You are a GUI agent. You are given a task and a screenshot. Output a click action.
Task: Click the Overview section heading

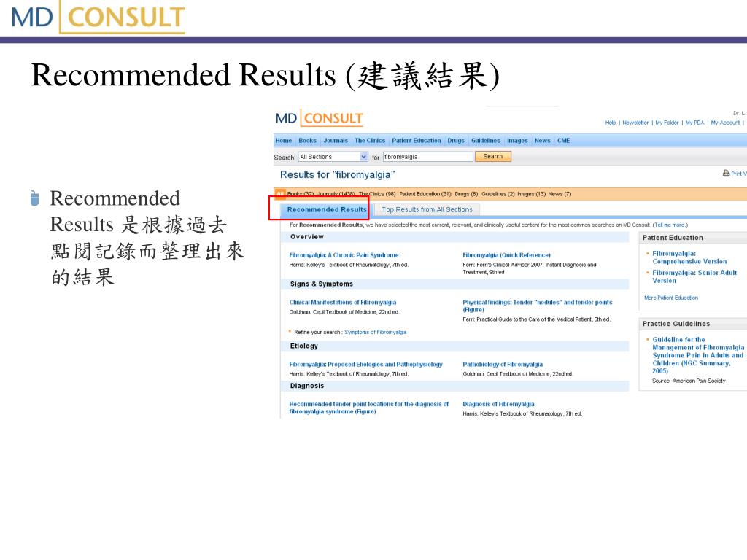(x=307, y=237)
